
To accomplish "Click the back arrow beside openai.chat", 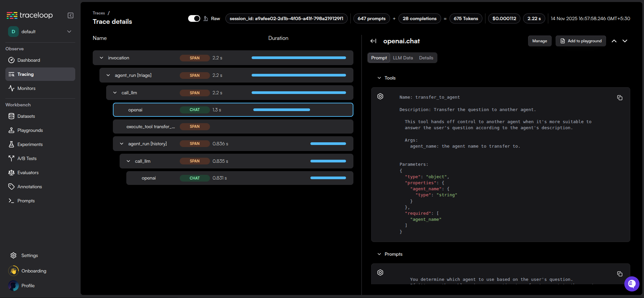I will coord(373,41).
